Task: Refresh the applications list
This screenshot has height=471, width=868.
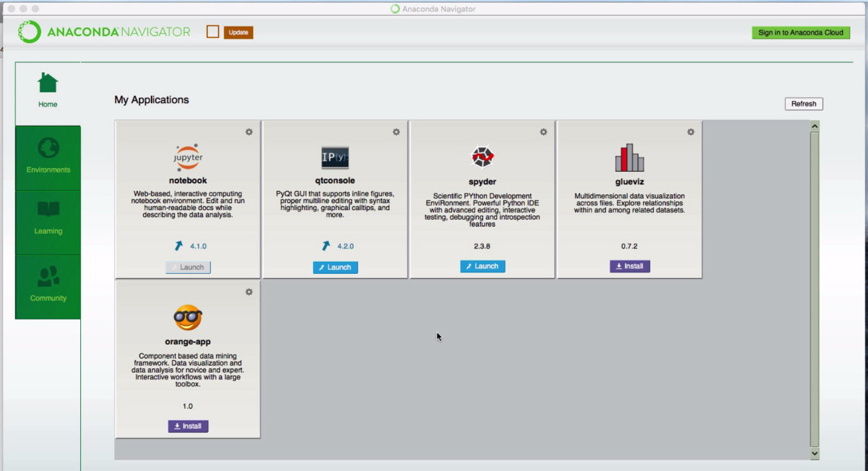Action: 804,104
